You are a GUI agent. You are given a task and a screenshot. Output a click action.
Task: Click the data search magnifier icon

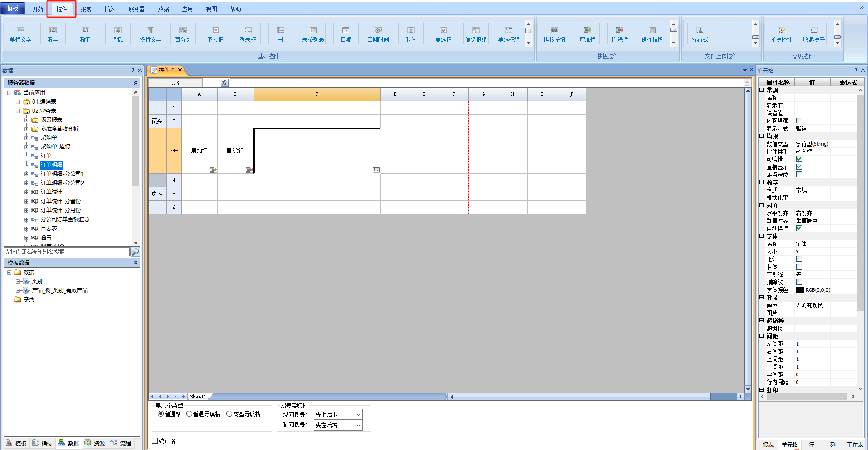(x=135, y=252)
